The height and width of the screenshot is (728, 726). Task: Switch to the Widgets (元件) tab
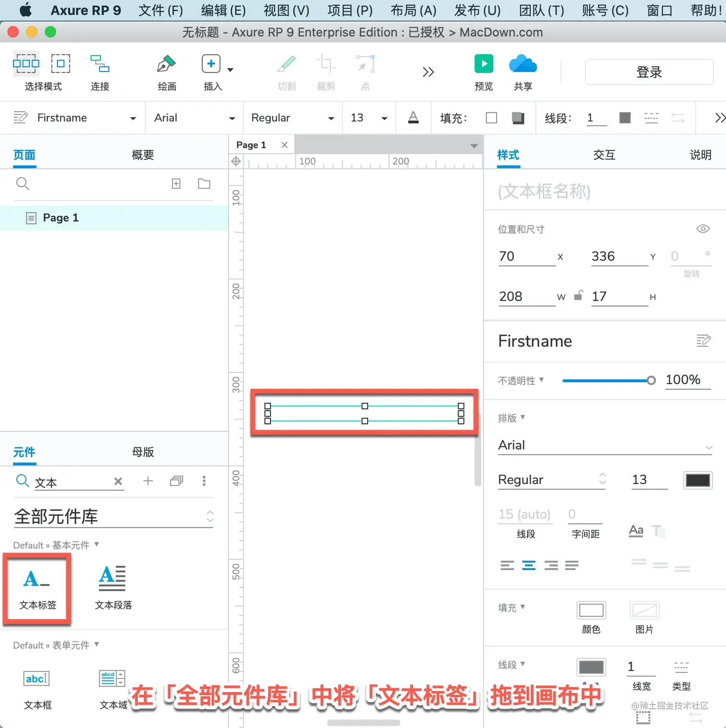(x=24, y=452)
